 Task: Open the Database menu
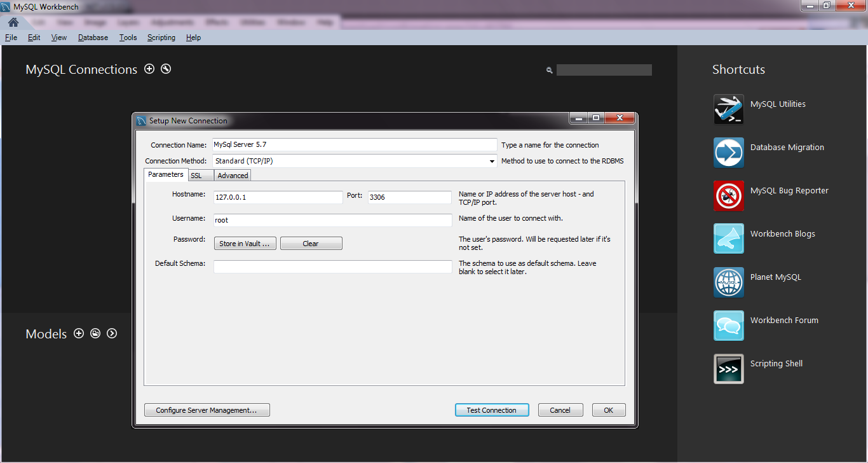click(93, 37)
